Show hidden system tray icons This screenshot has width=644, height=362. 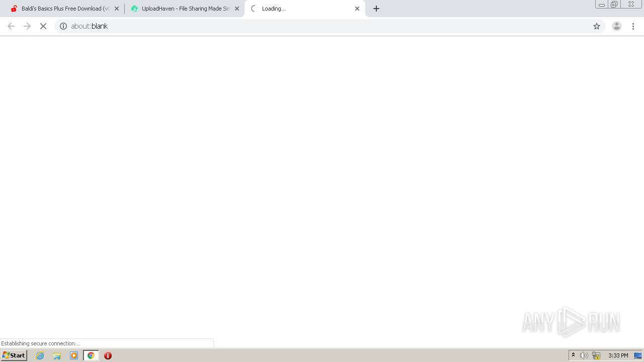(x=573, y=355)
